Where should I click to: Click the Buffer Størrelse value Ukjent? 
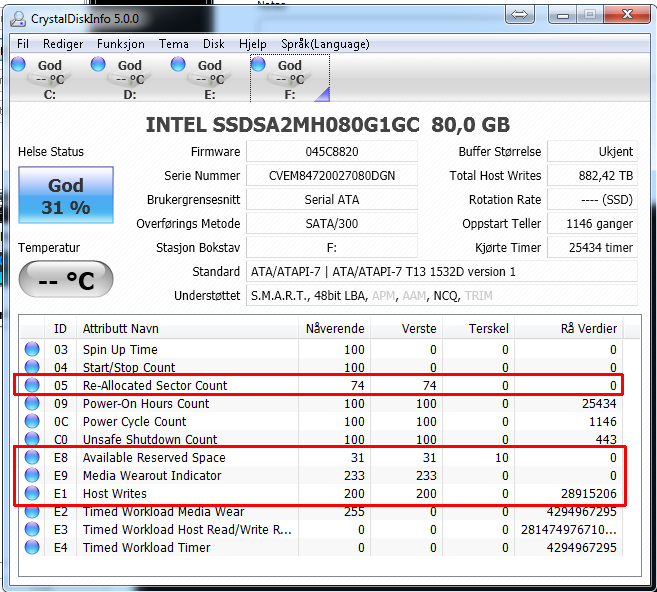pos(592,151)
